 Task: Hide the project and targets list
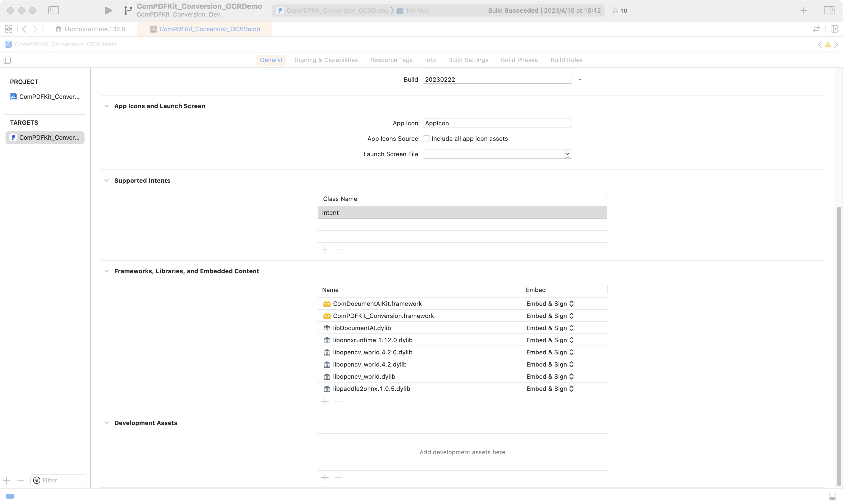[x=7, y=60]
